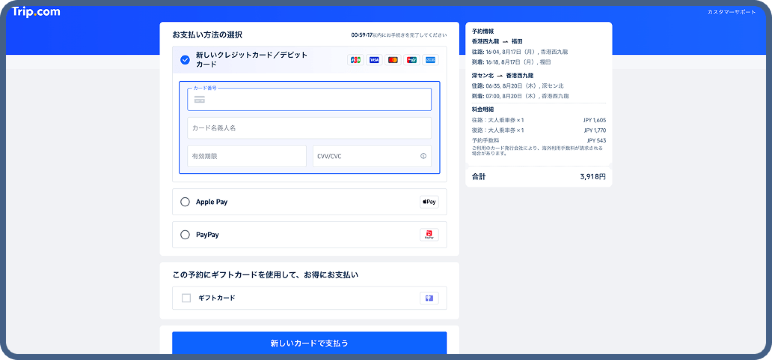Click the JPY 1,605 fare amount

click(x=595, y=120)
